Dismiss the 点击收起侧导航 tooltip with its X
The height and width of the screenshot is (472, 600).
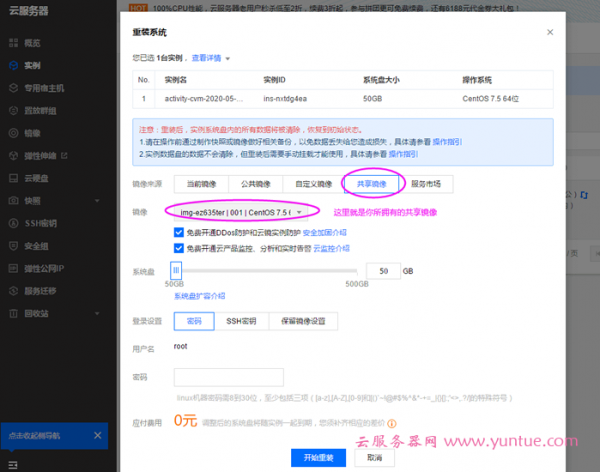pyautogui.click(x=98, y=435)
